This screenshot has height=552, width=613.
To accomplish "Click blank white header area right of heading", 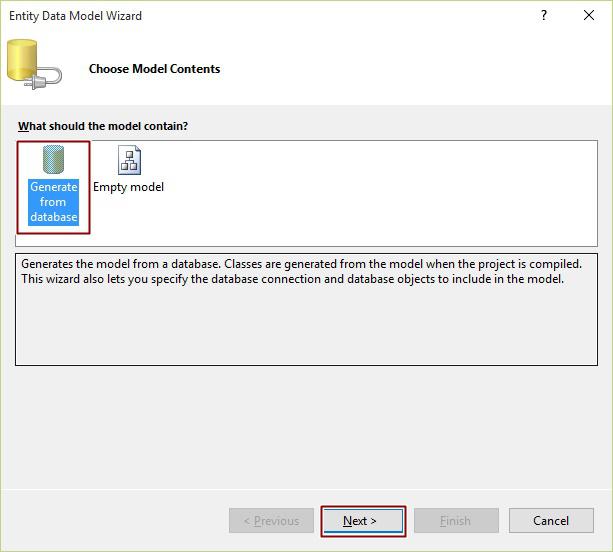I will [x=420, y=69].
